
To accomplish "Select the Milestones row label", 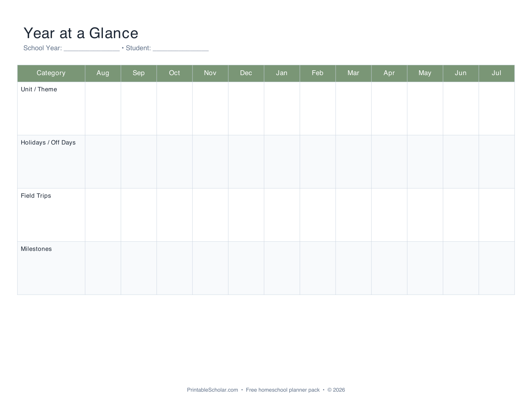I will pyautogui.click(x=36, y=249).
